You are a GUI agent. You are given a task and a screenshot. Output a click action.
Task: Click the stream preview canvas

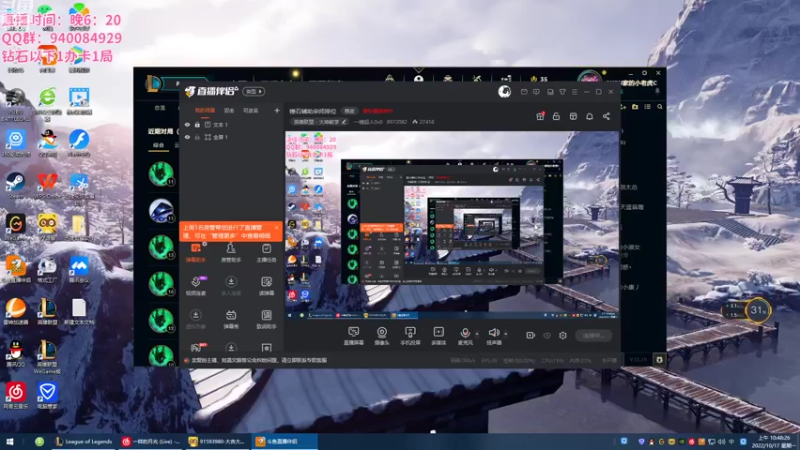(452, 226)
